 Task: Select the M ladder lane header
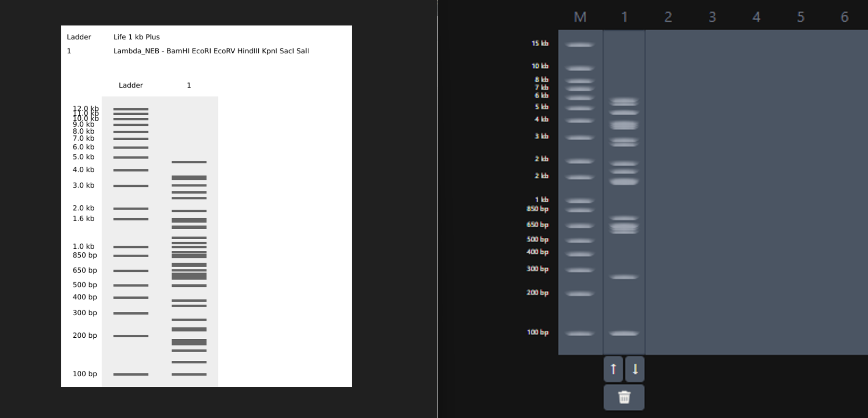tap(580, 17)
